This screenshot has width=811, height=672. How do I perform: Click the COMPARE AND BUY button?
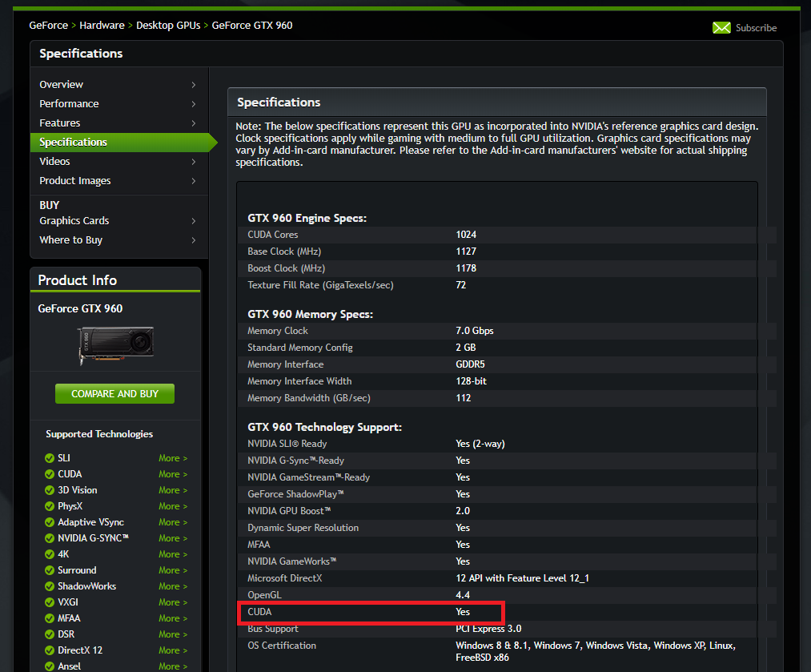(x=114, y=394)
